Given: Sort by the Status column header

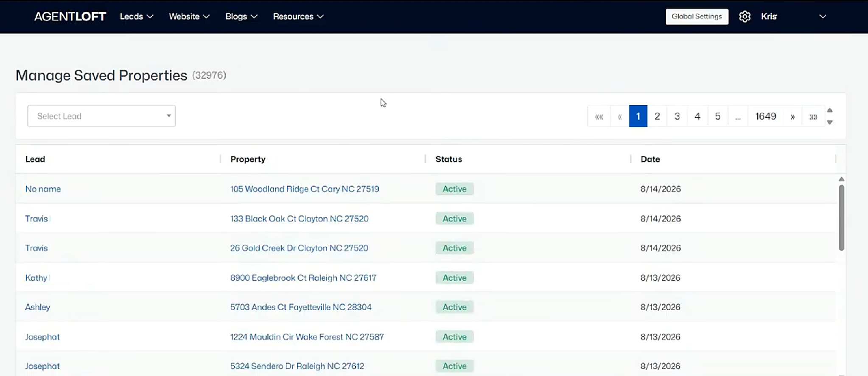Looking at the screenshot, I should [x=448, y=159].
